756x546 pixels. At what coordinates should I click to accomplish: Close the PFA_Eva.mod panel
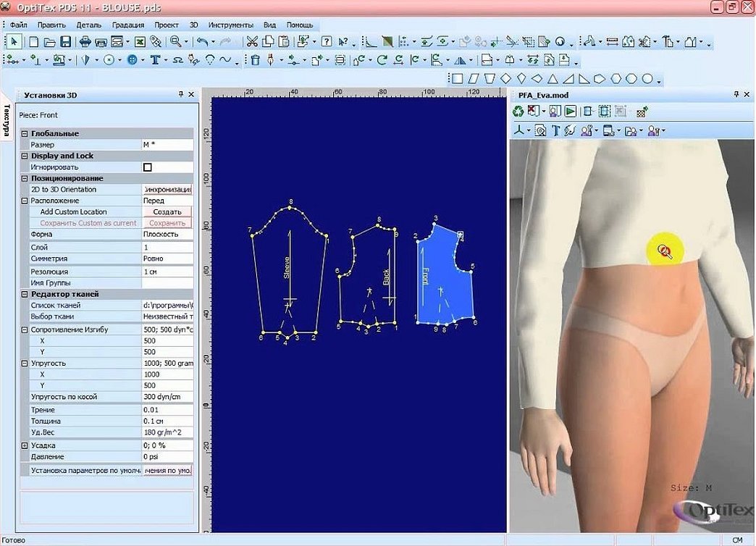click(x=747, y=95)
